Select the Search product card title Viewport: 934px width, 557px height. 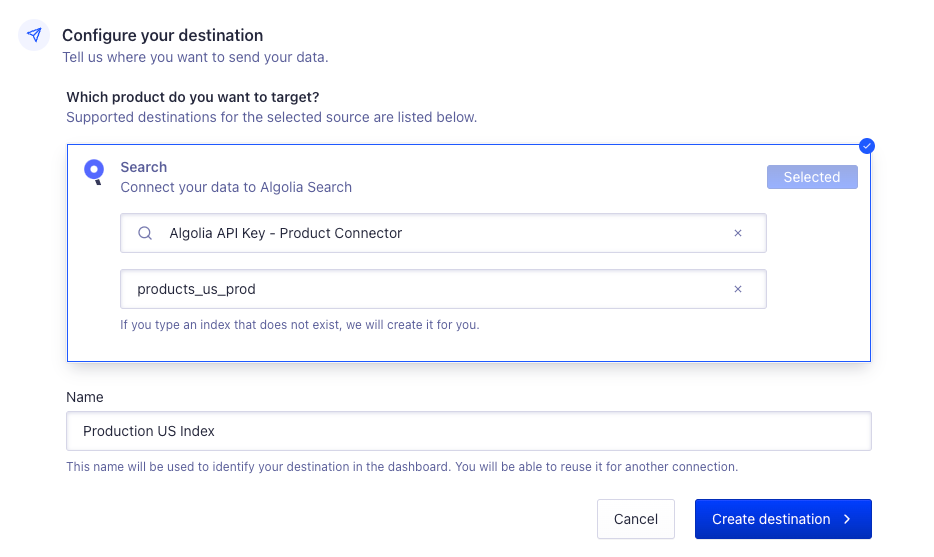[x=144, y=167]
